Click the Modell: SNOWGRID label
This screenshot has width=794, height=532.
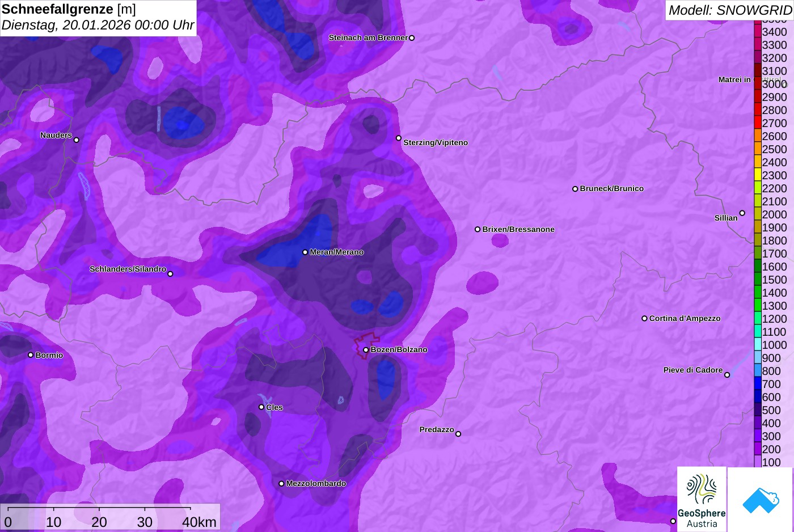(730, 10)
